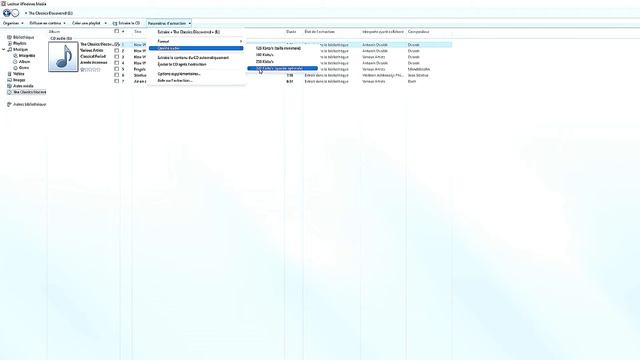Click the CD audio (E:) group label
640x360 pixels.
(61, 38)
